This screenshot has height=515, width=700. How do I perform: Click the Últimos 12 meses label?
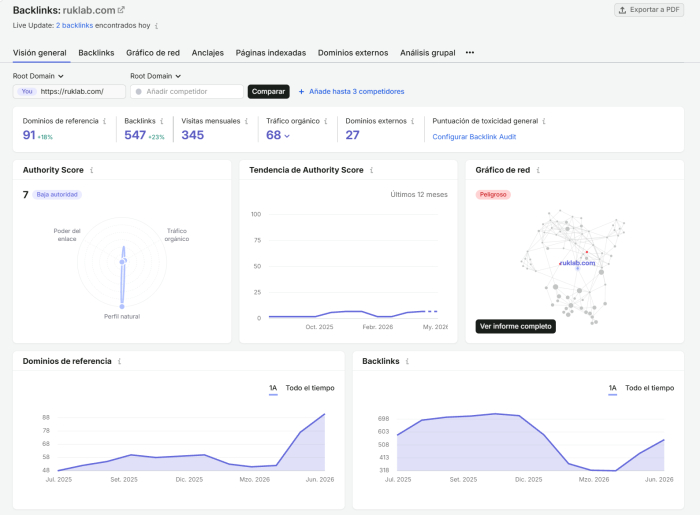pyautogui.click(x=419, y=195)
